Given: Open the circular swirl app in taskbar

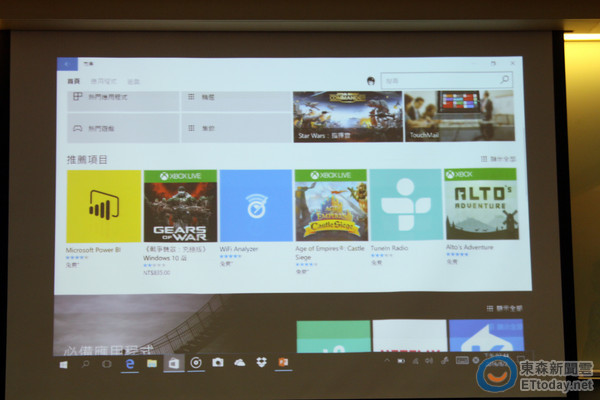Looking at the screenshot, I should coord(196,362).
